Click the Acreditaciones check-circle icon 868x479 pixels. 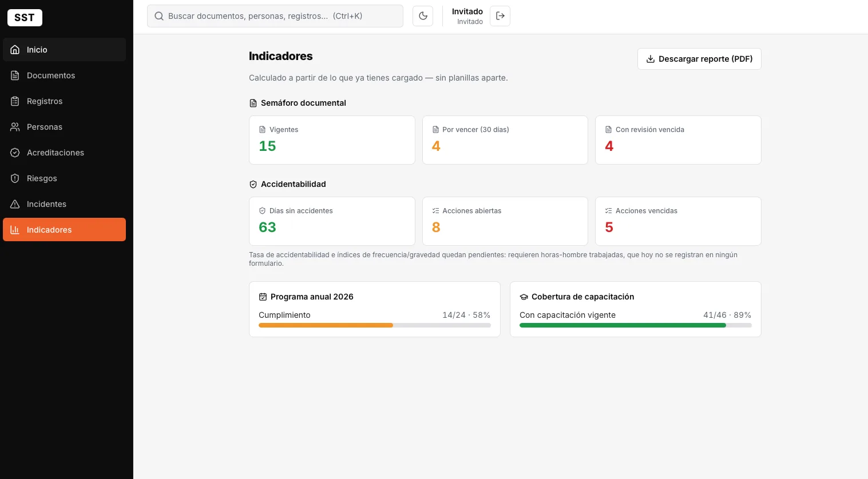coord(15,153)
